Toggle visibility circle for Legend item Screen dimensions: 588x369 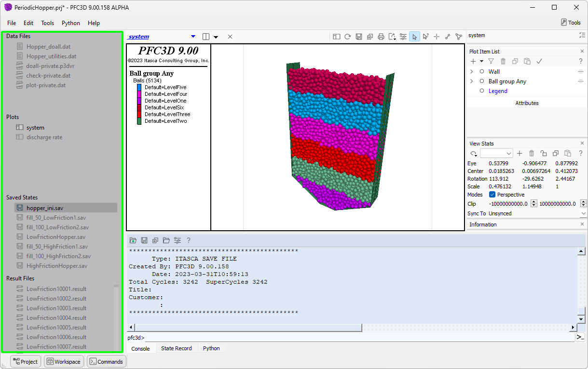tap(481, 91)
